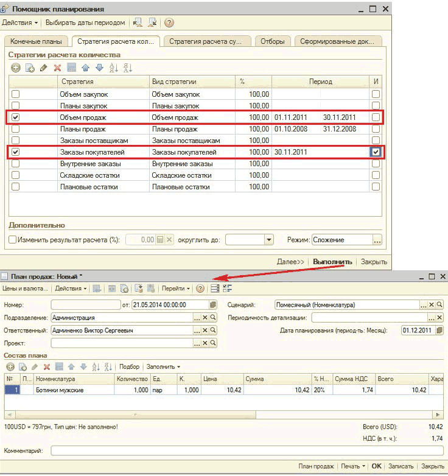Image resolution: width=448 pixels, height=476 pixels.
Task: Enable the Планы продаж strategy checkbox
Action: click(x=16, y=129)
